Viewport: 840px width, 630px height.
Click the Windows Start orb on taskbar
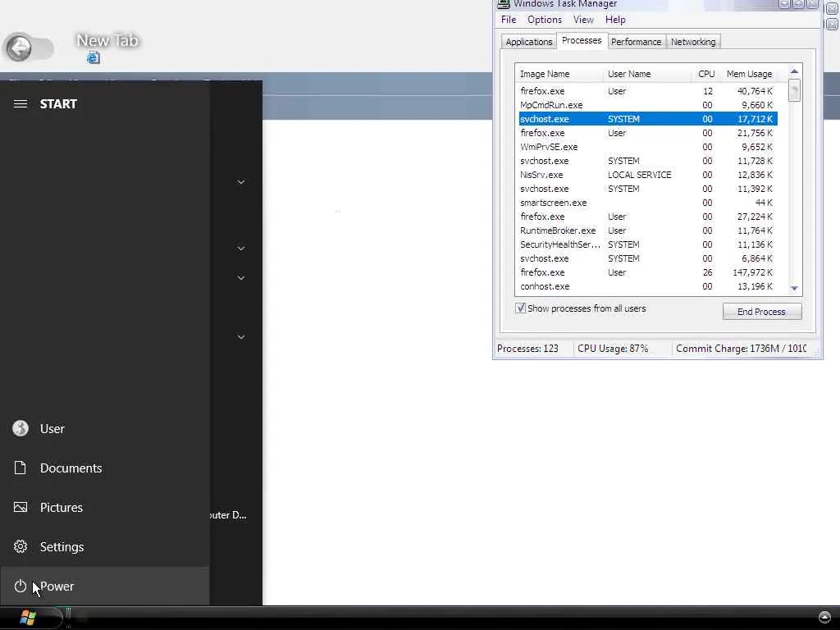(27, 618)
